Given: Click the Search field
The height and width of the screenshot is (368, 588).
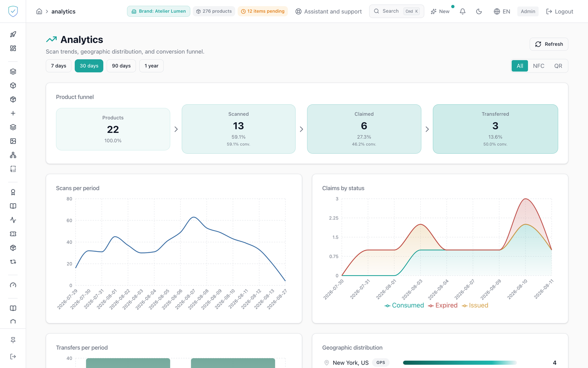Looking at the screenshot, I should point(396,11).
